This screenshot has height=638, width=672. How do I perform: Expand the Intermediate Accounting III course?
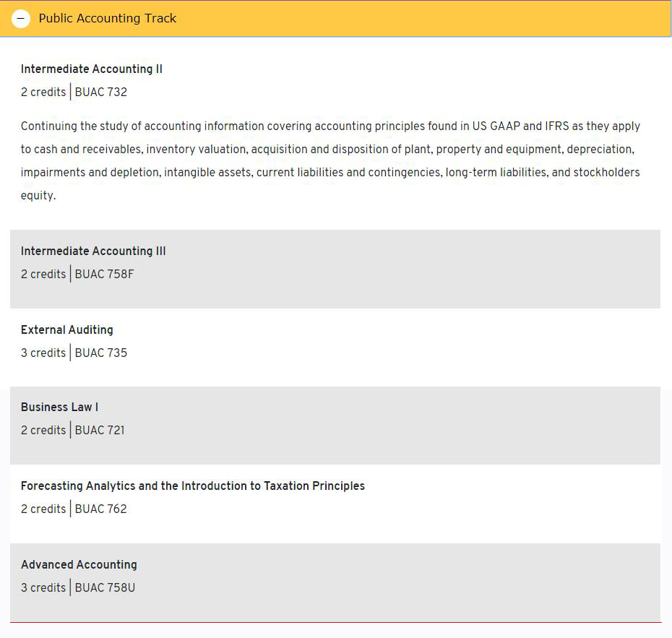click(93, 251)
